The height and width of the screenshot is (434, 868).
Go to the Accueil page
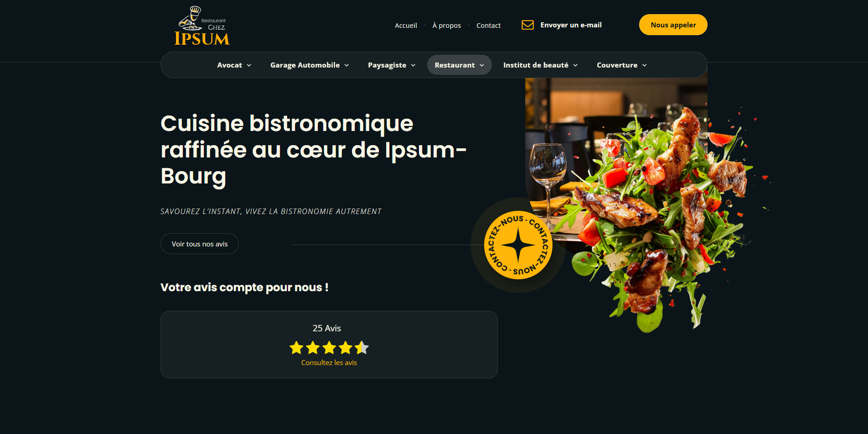pyautogui.click(x=406, y=26)
